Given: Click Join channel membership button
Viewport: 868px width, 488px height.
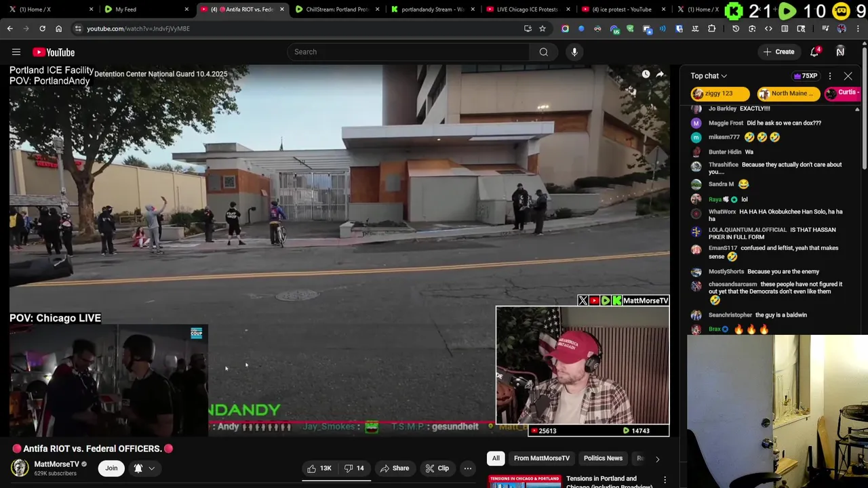Looking at the screenshot, I should point(111,468).
